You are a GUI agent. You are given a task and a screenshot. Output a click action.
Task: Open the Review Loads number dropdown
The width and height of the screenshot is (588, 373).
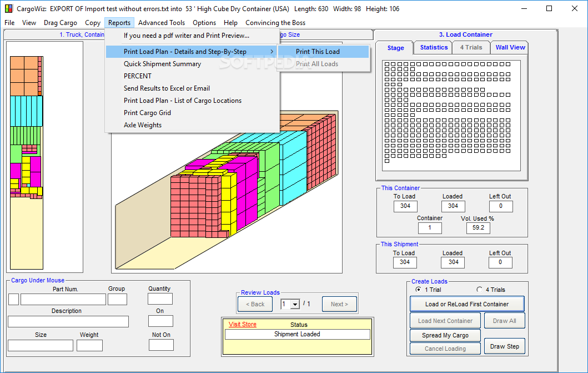pos(295,304)
